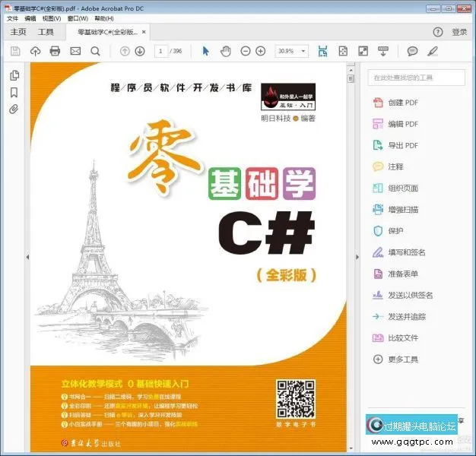Click the upload to cloud icon
The image size is (476, 456).
pos(35,51)
